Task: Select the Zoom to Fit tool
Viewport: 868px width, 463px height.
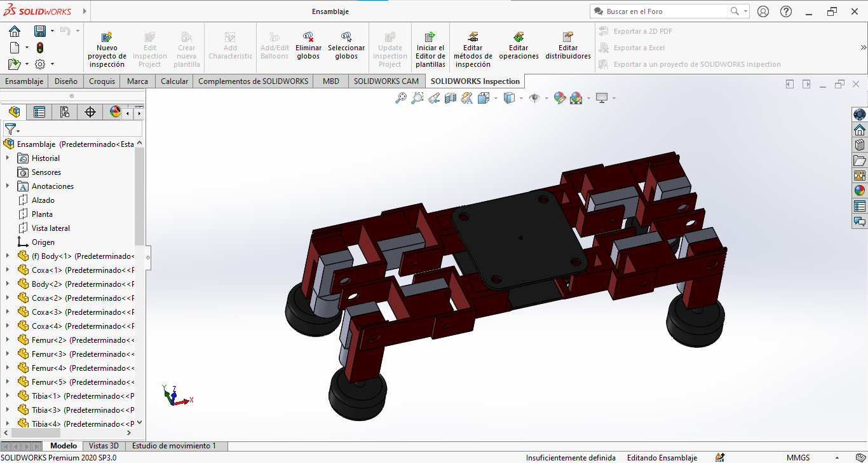Action: coord(400,98)
